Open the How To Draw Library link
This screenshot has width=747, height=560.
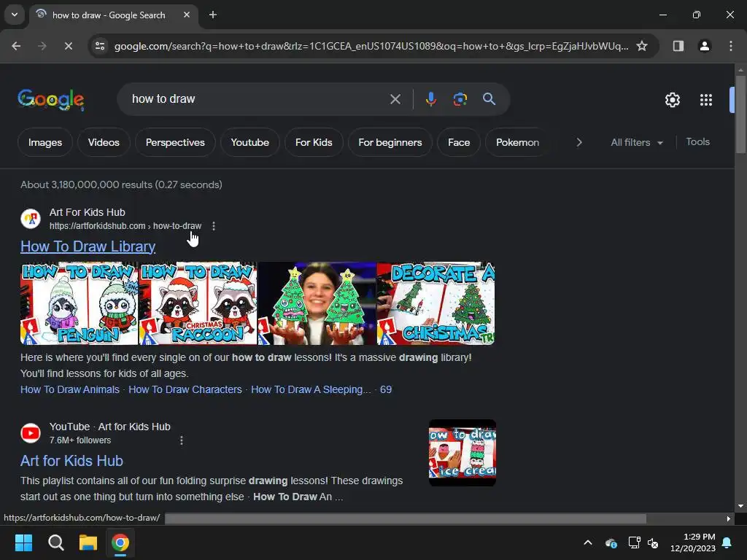click(x=88, y=246)
